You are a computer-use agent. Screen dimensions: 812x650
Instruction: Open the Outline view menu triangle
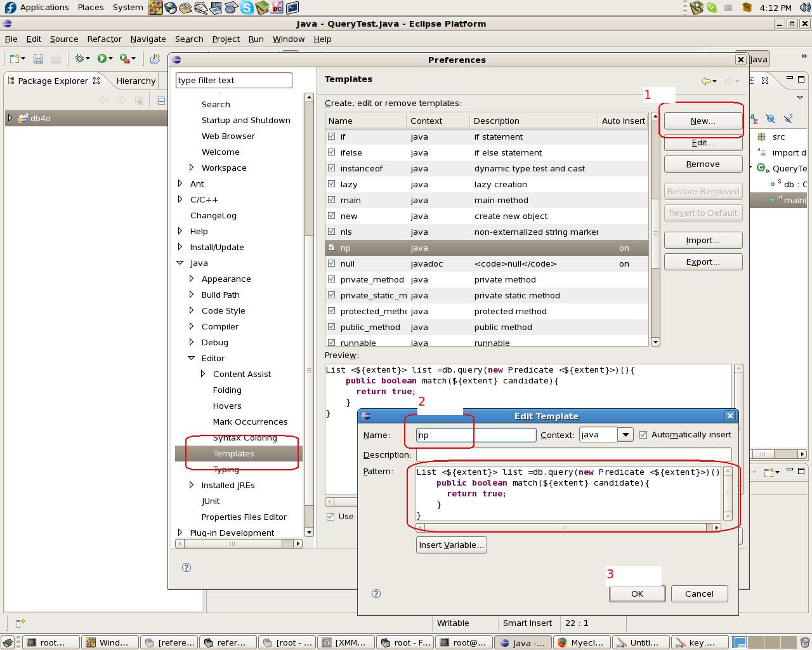pos(800,98)
